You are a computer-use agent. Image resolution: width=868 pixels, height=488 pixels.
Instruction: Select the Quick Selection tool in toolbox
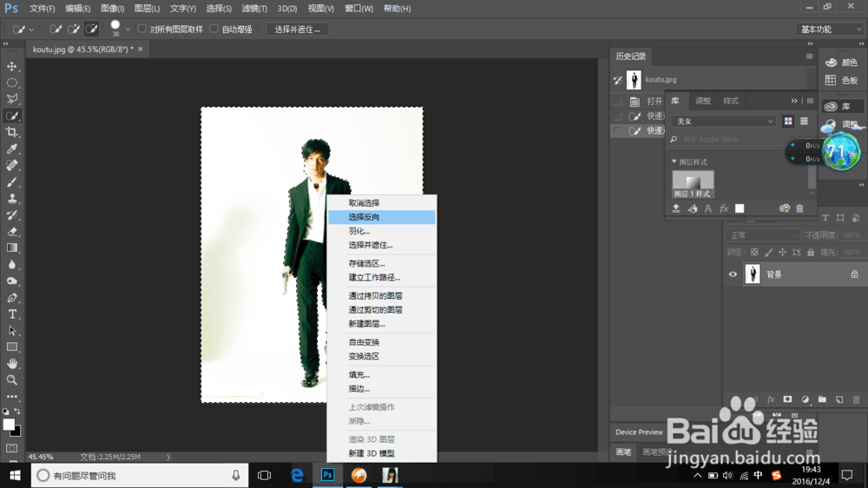(x=11, y=115)
